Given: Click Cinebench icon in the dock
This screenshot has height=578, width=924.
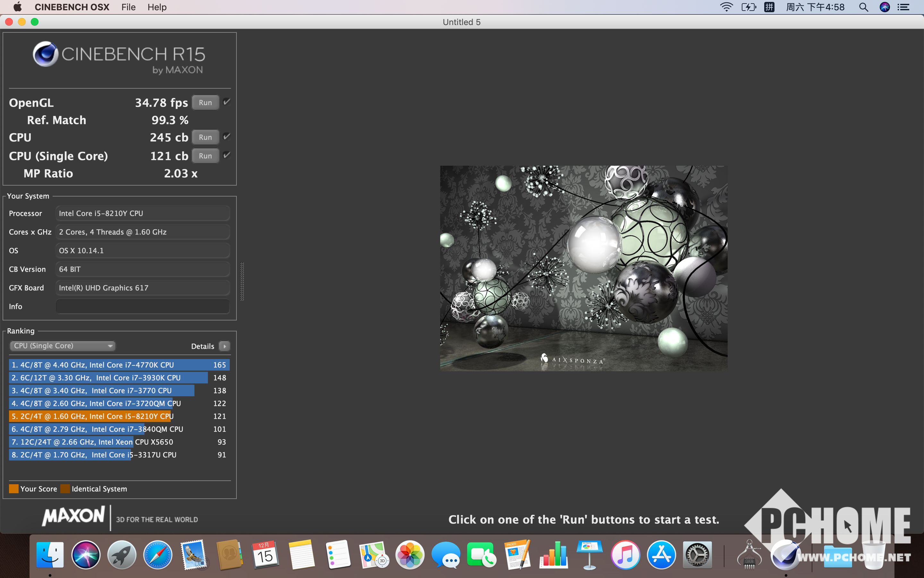Looking at the screenshot, I should pos(785,555).
